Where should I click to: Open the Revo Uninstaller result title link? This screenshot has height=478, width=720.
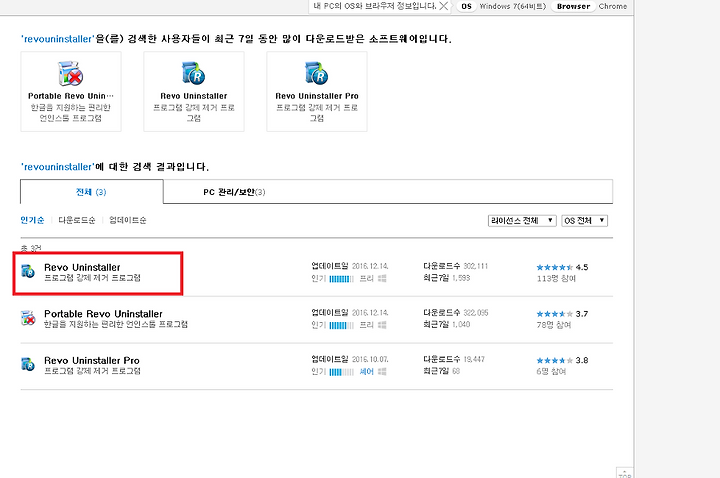(x=82, y=267)
